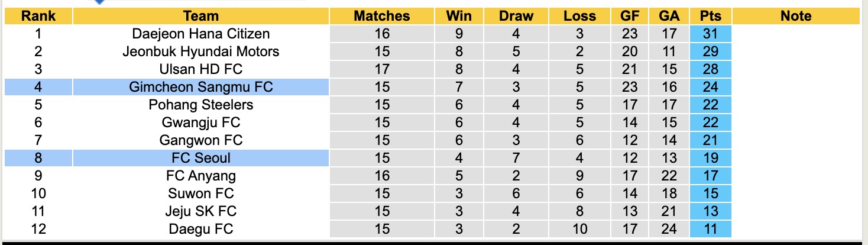
Task: Click highlighted Gimcheon Sangmu FC team
Action: coord(201,87)
